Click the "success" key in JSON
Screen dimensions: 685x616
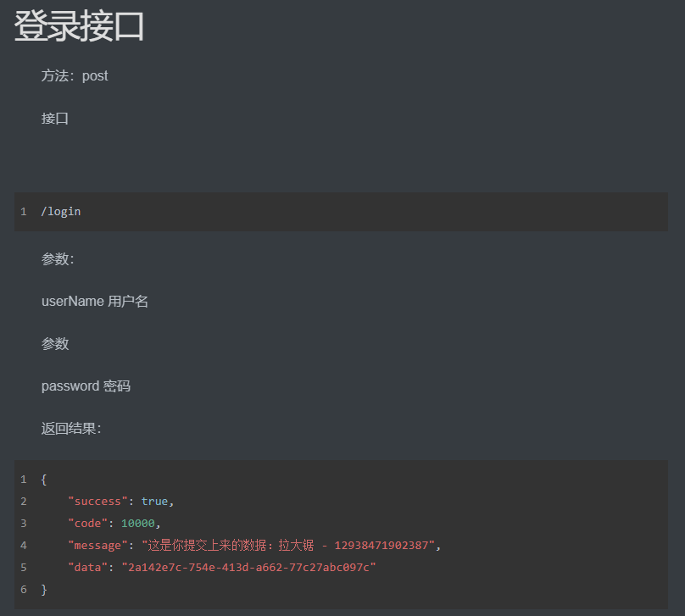pos(97,501)
